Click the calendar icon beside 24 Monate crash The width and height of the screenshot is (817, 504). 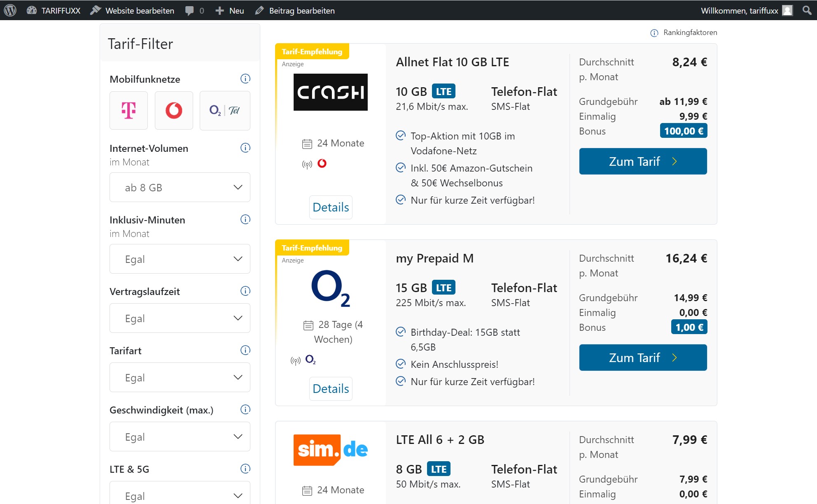tap(307, 144)
